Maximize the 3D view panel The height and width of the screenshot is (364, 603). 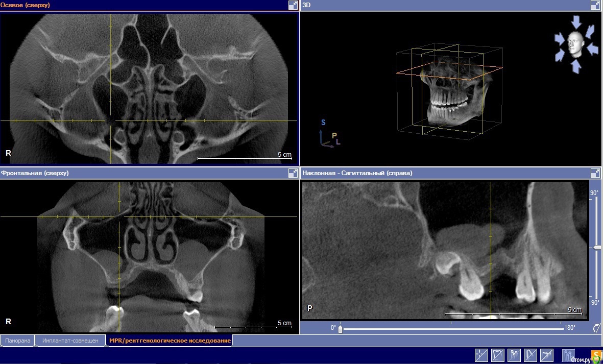coord(595,5)
